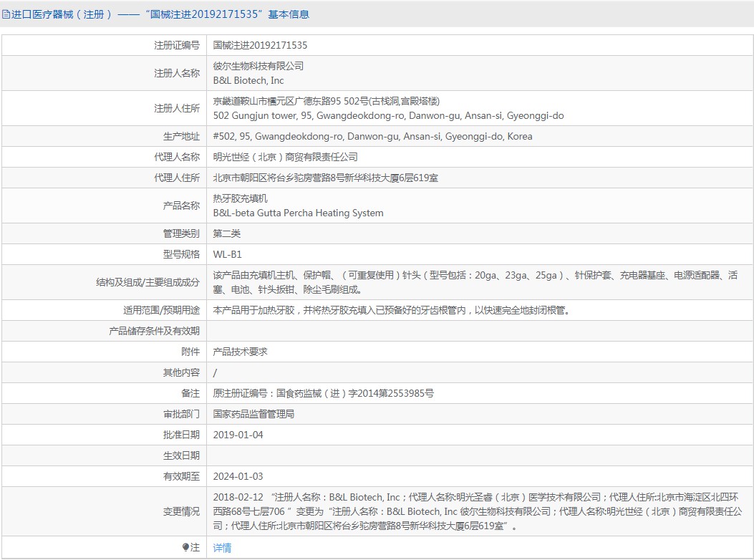Click the registrant name 彼尔生物科技有限公司
Image resolution: width=754 pixels, height=560 pixels.
pyautogui.click(x=258, y=66)
